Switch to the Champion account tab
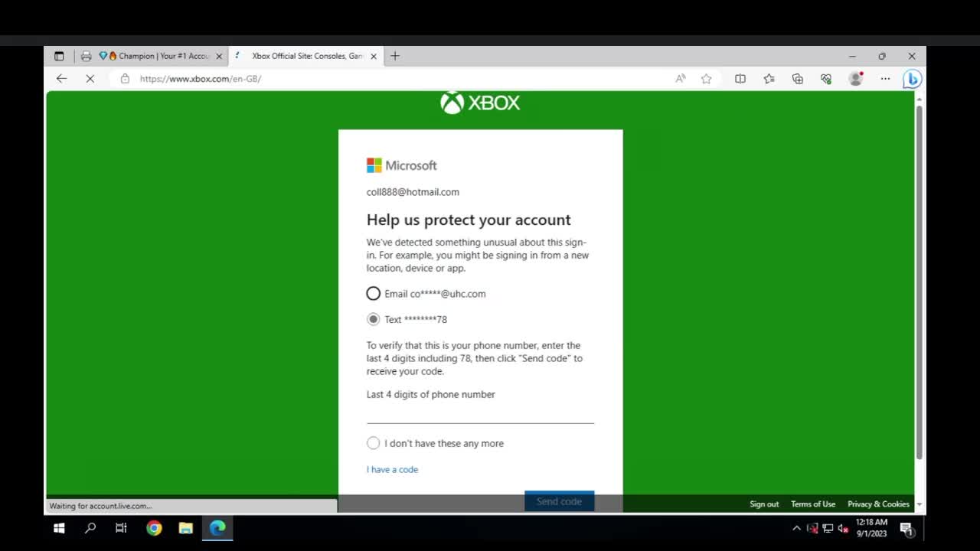Viewport: 980px width, 551px height. tap(157, 56)
